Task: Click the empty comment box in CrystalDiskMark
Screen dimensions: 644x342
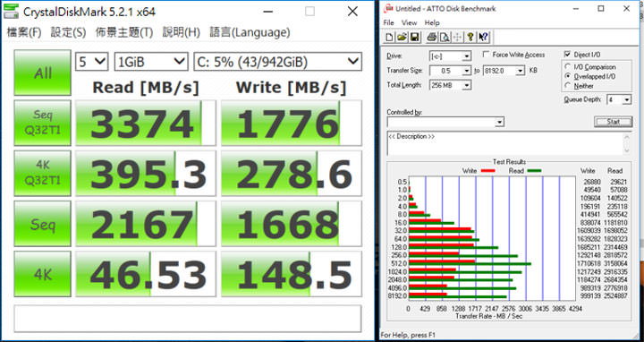Action: click(188, 319)
